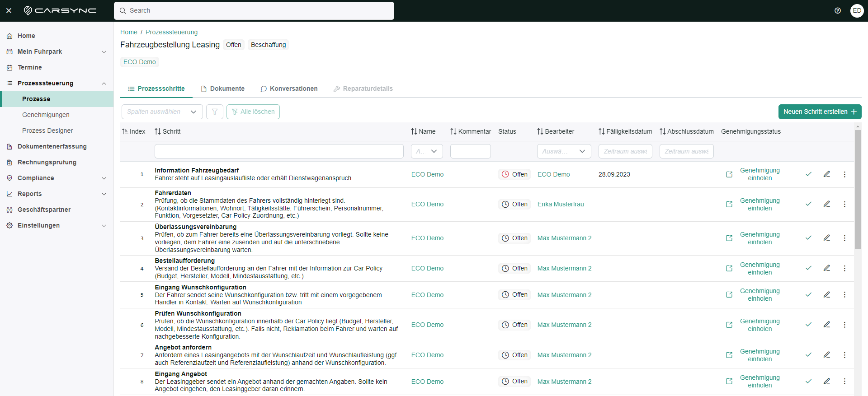Mark the Überlassungsvereinbarung step complete with the checkmark
The width and height of the screenshot is (868, 396).
point(808,238)
